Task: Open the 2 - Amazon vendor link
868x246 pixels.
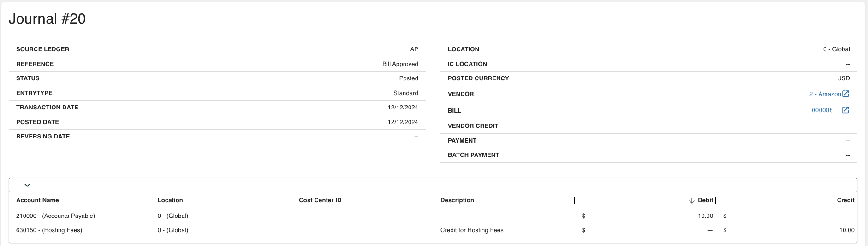Action: tap(825, 94)
